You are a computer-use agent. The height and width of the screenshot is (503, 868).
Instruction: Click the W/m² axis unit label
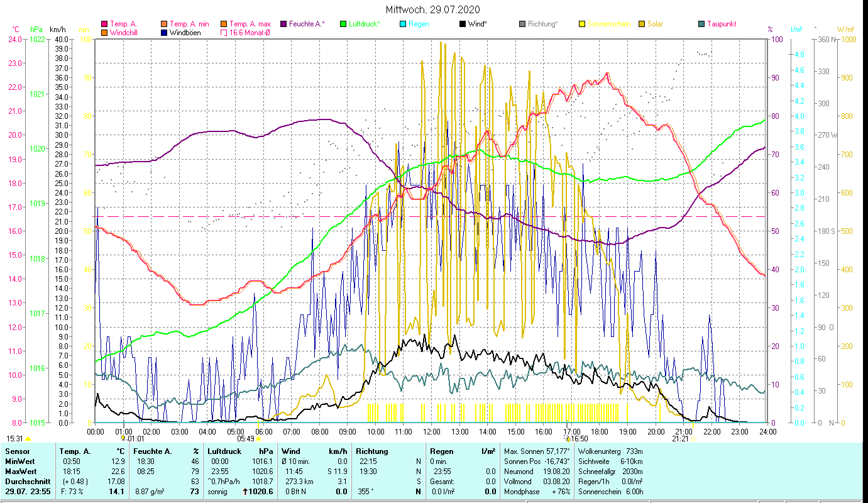click(845, 30)
